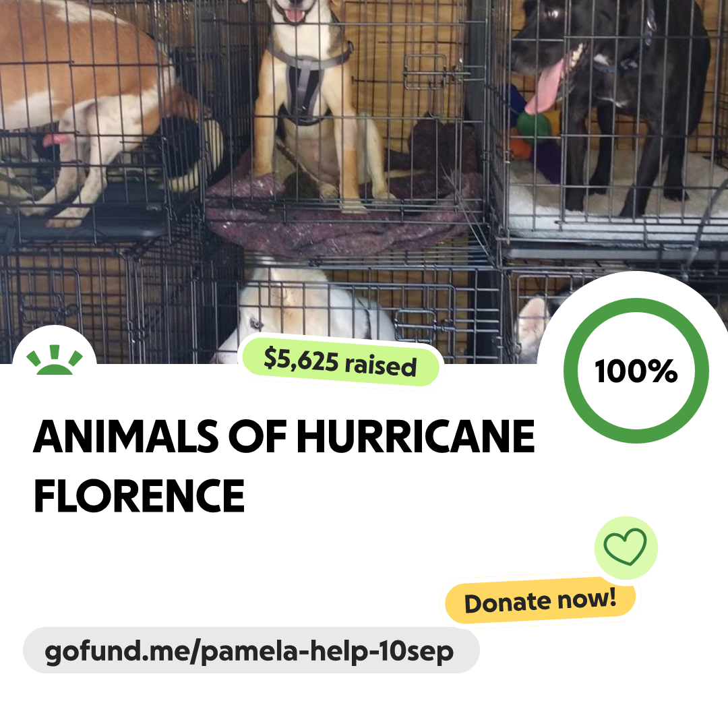Select the $5,625 raised badge
Viewport: 728px width, 728px height.
click(340, 362)
